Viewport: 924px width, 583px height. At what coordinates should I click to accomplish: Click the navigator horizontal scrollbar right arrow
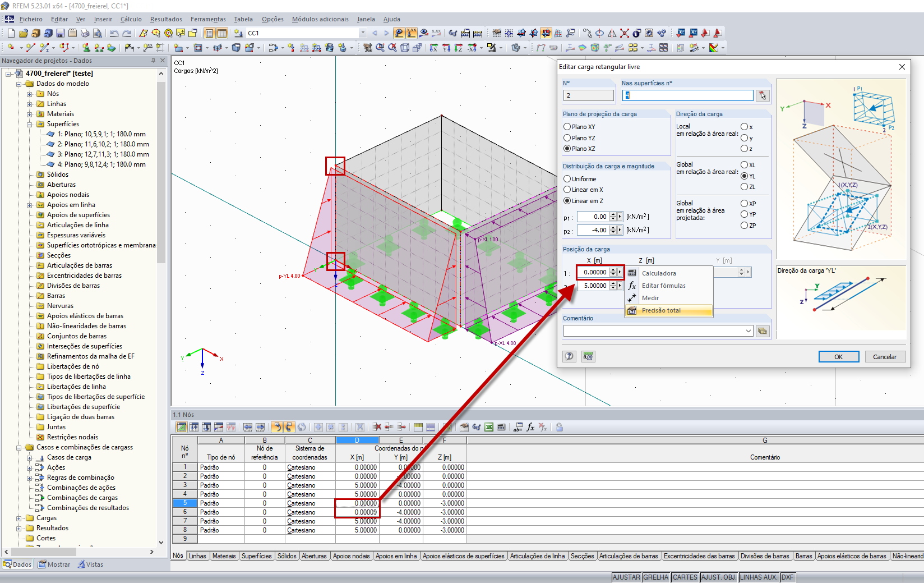click(x=151, y=552)
